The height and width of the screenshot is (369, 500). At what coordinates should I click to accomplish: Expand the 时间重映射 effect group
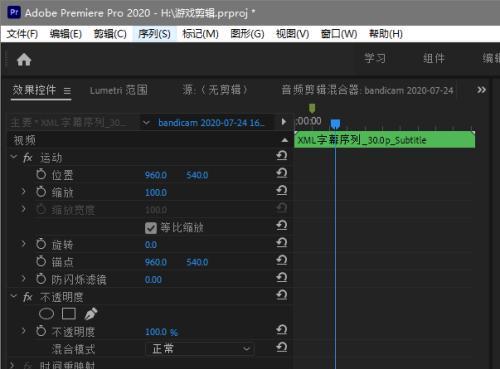click(13, 365)
